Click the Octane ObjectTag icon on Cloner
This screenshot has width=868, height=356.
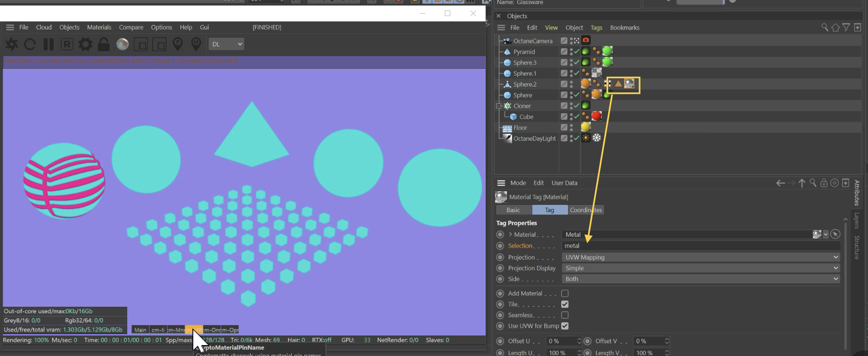pos(586,106)
